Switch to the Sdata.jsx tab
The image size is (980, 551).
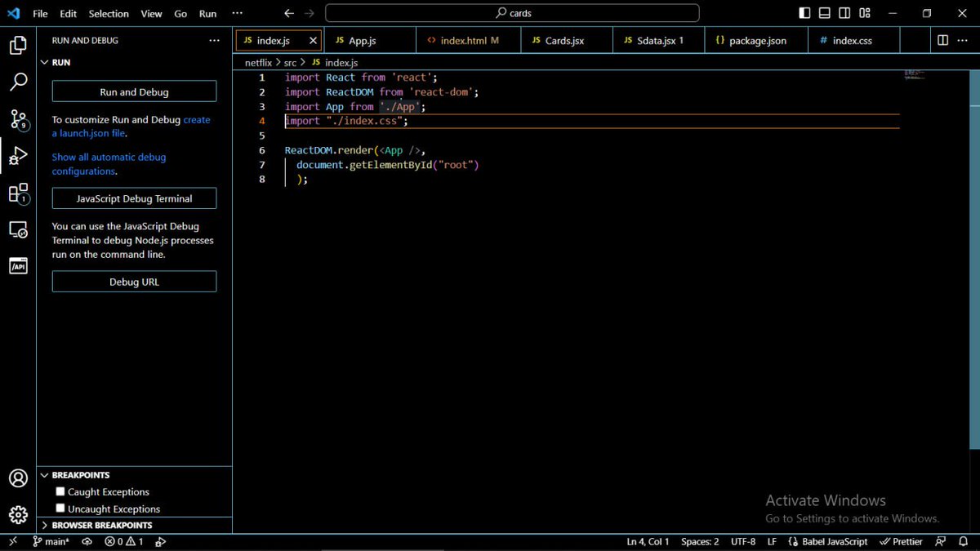click(658, 40)
